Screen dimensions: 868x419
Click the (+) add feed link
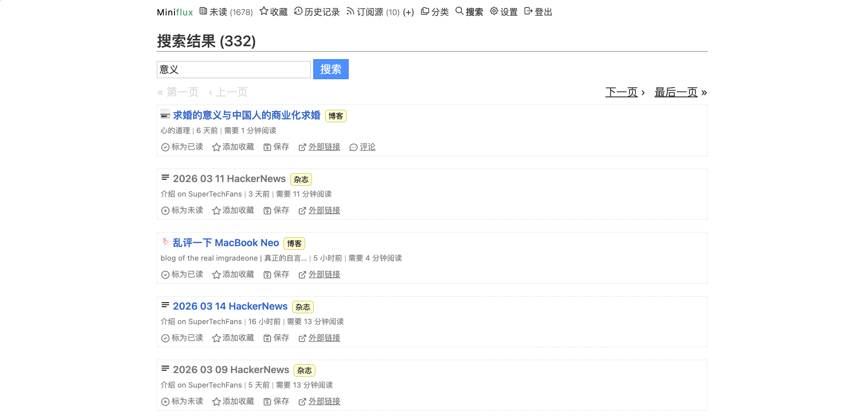pyautogui.click(x=408, y=12)
